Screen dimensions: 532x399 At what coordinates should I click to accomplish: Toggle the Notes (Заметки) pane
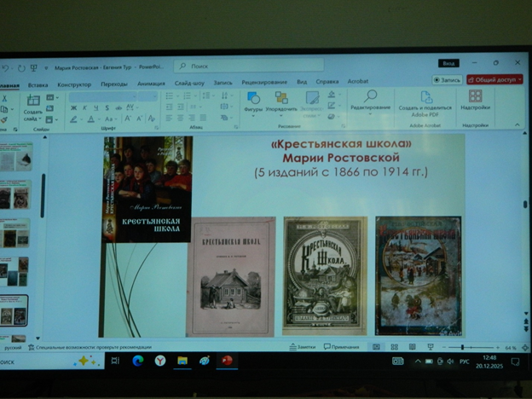pyautogui.click(x=303, y=347)
